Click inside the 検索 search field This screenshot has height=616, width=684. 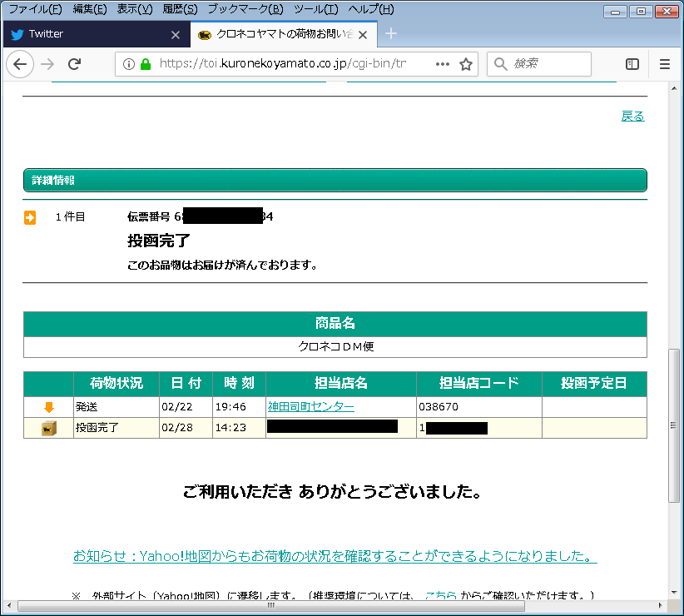click(x=545, y=64)
